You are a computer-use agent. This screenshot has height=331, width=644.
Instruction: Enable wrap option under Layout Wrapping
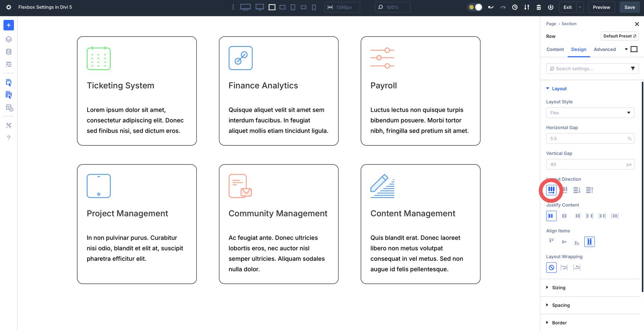pyautogui.click(x=564, y=268)
